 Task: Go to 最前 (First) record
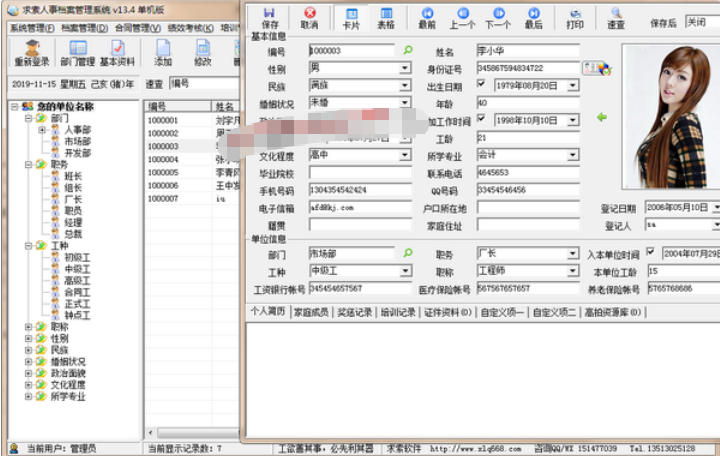[x=427, y=16]
